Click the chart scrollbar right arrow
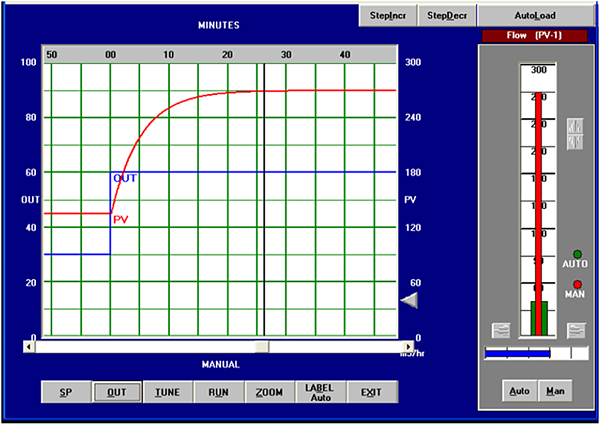 (408, 347)
